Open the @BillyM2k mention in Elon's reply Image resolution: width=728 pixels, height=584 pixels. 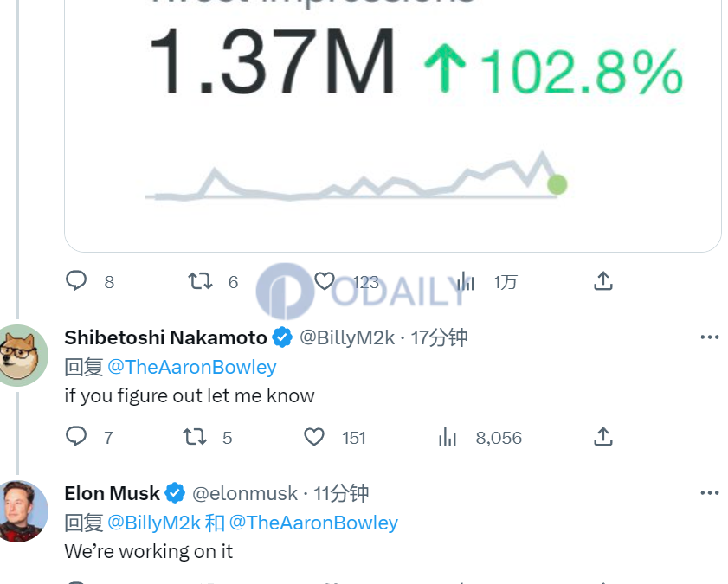pyautogui.click(x=154, y=523)
